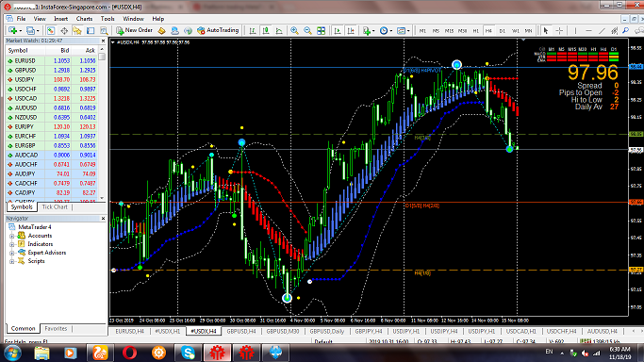Select the equidistant channel tool
Image resolution: width=644 pixels, height=362 pixels.
[x=615, y=31]
